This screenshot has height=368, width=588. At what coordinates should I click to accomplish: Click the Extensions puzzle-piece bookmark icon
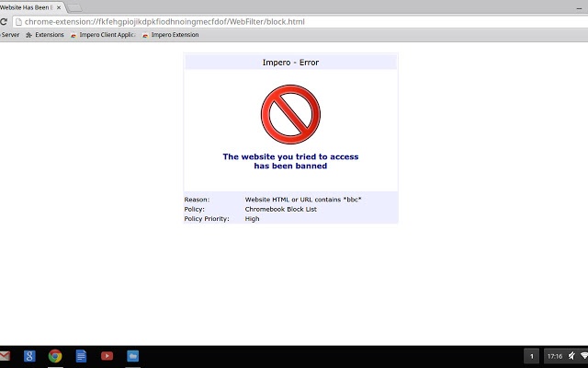(28, 35)
